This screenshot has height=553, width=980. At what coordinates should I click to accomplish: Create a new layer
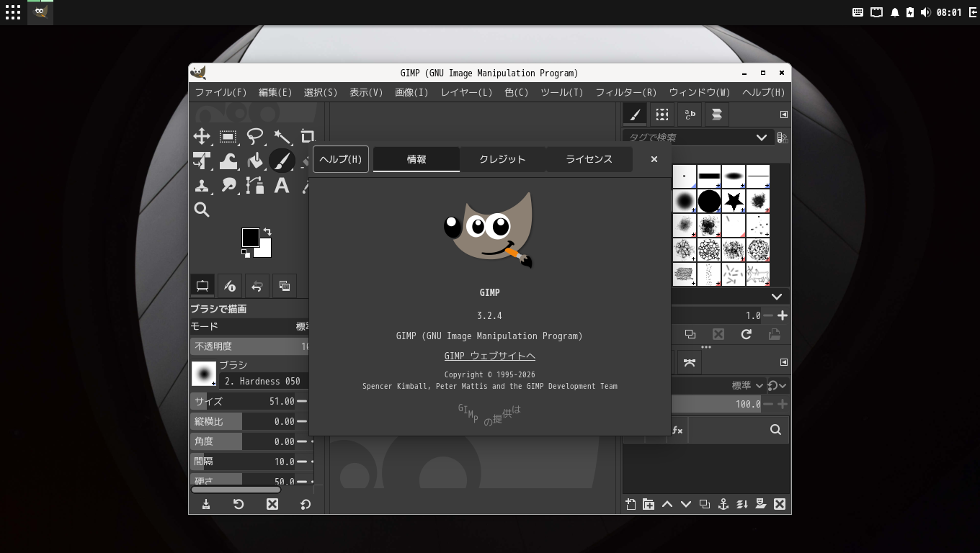630,504
